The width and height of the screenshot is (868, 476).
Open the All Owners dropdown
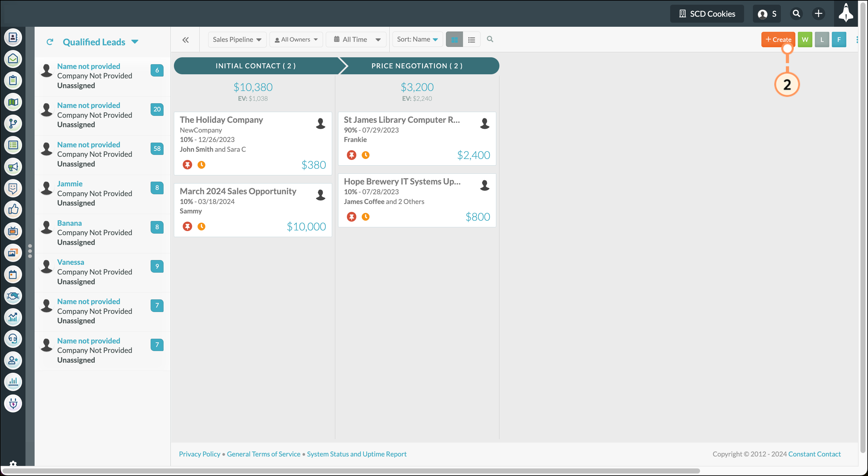[x=296, y=39]
